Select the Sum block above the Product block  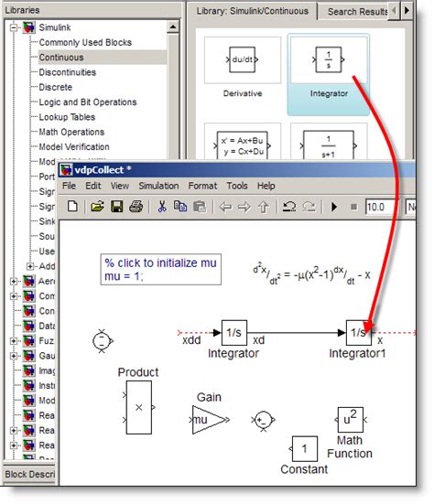(x=102, y=340)
